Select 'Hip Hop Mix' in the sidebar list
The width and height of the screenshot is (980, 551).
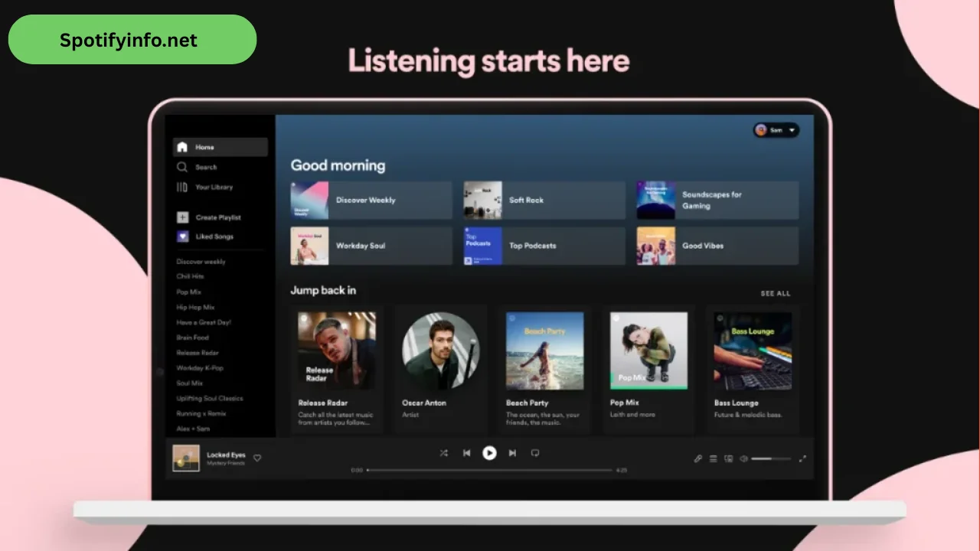pos(195,307)
